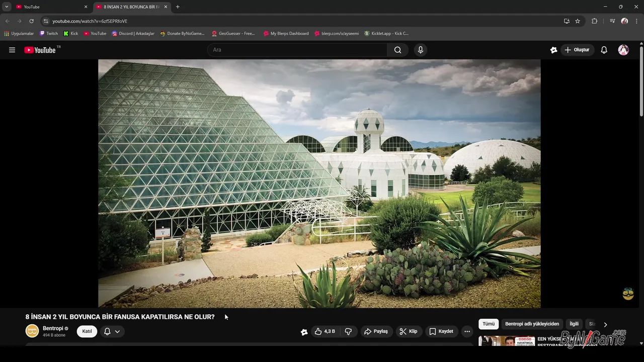This screenshot has width=644, height=362.
Task: Click the Kaydet save button
Action: pos(441,331)
